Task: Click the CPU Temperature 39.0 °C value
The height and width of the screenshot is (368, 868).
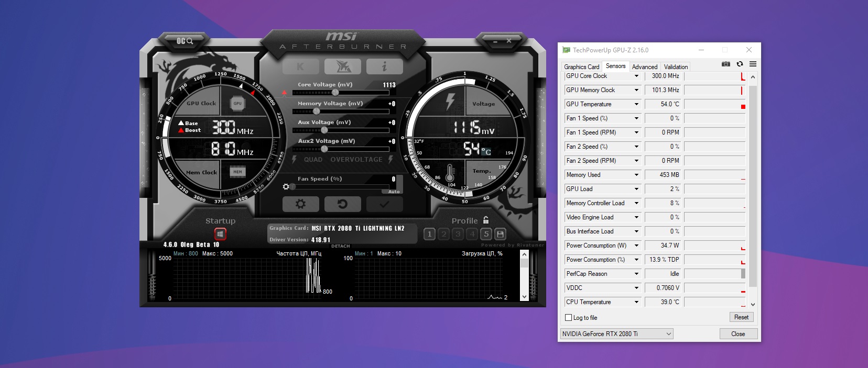Action: [x=663, y=302]
